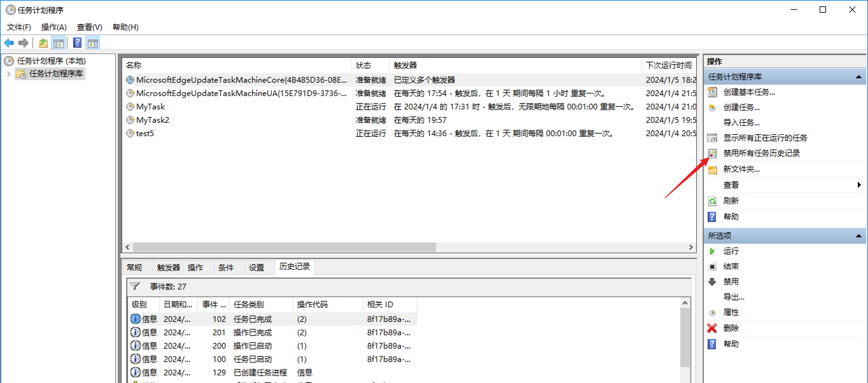
Task: Run the selected task via 运行 icon
Action: point(712,251)
